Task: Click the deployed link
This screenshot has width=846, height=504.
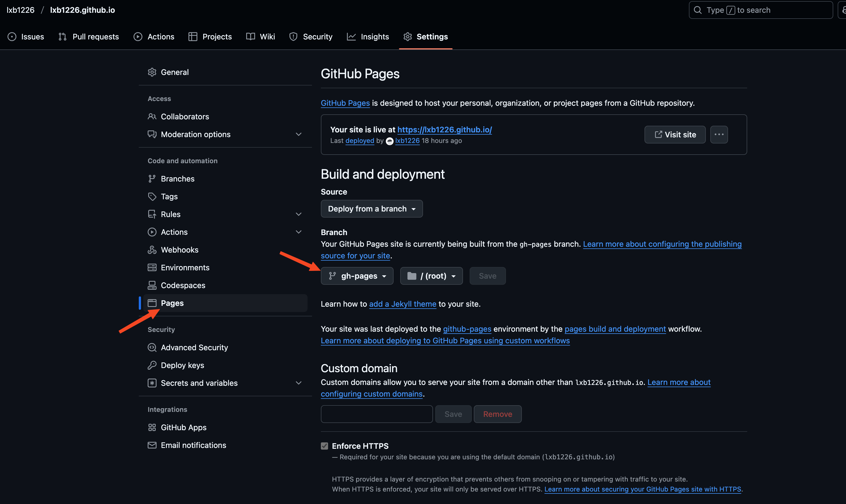Action: 360,141
